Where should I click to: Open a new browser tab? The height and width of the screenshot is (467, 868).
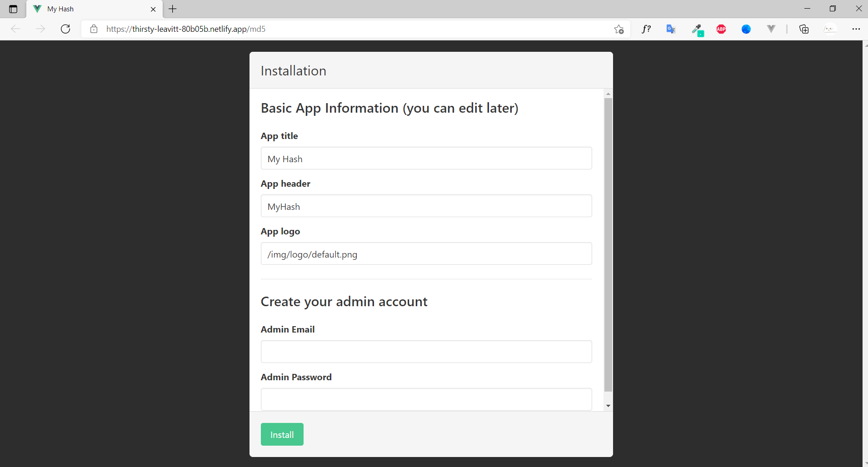point(173,9)
